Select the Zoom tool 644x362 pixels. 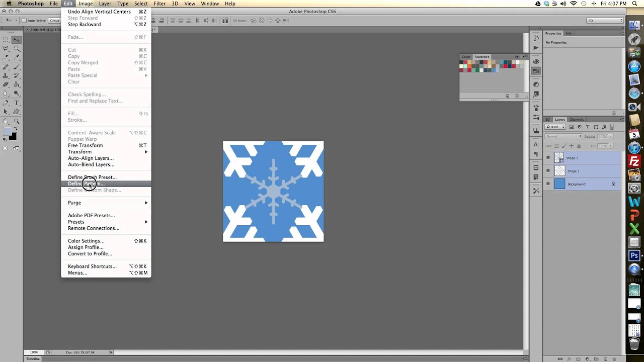(17, 121)
